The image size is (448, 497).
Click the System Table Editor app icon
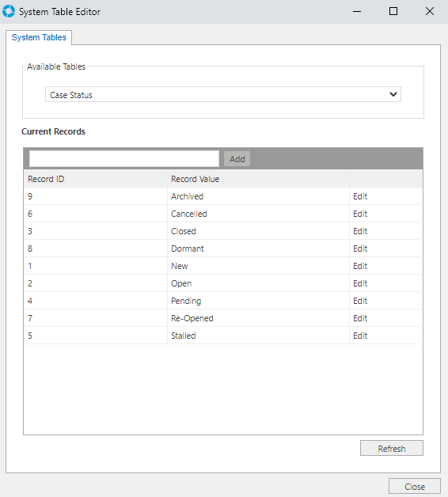pyautogui.click(x=9, y=11)
